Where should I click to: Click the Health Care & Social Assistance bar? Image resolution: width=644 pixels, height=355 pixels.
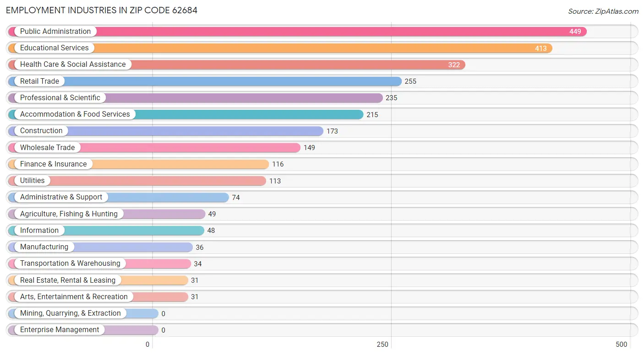(x=237, y=65)
